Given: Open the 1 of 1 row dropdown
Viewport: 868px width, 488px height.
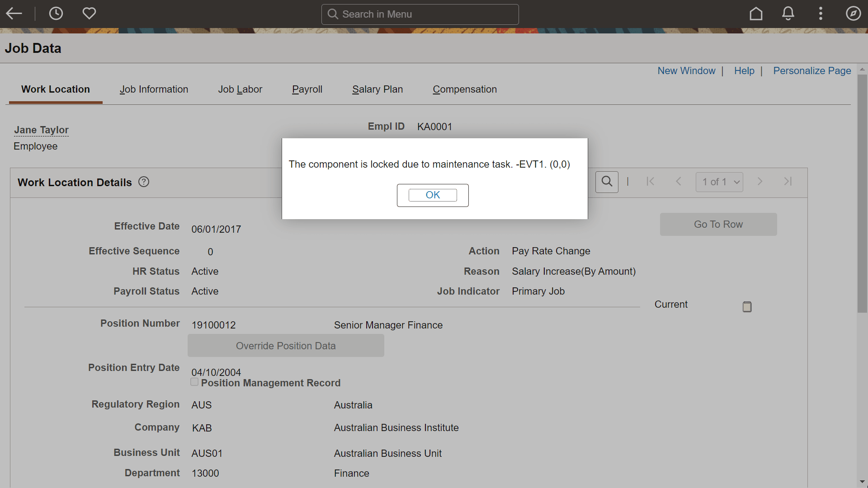Looking at the screenshot, I should [719, 182].
